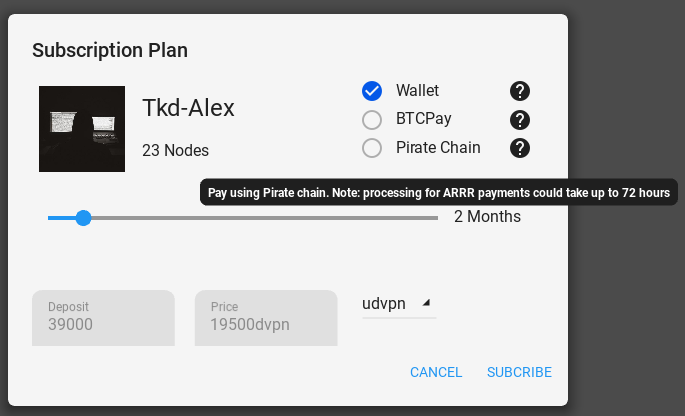Viewport: 685px width, 416px height.
Task: Confirm with the SUBCRIBE button
Action: click(x=519, y=372)
